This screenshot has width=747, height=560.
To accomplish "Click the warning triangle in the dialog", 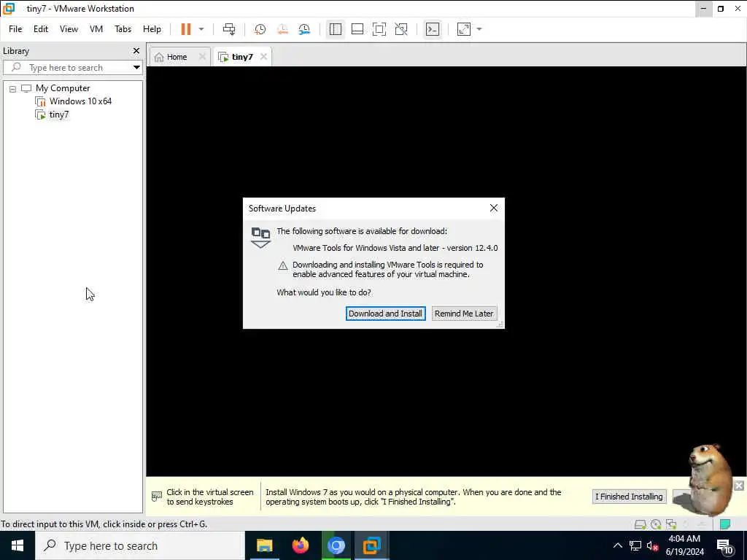I will [283, 265].
